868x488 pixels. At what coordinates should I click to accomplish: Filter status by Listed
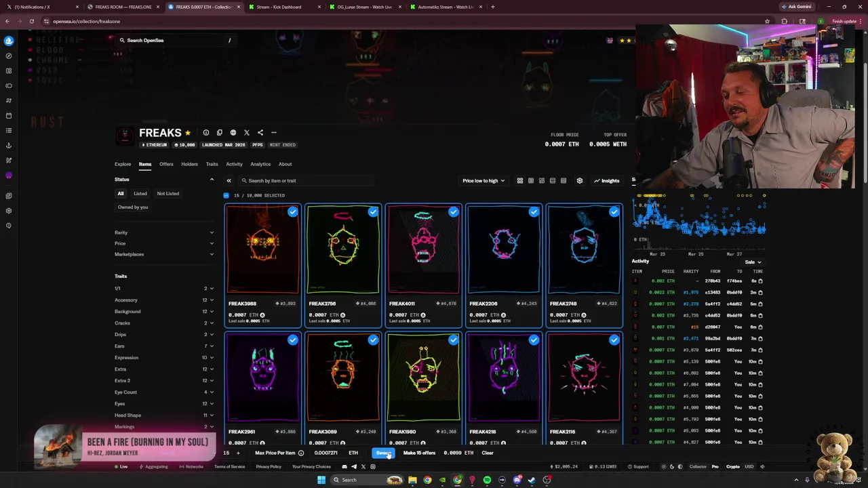tap(140, 194)
